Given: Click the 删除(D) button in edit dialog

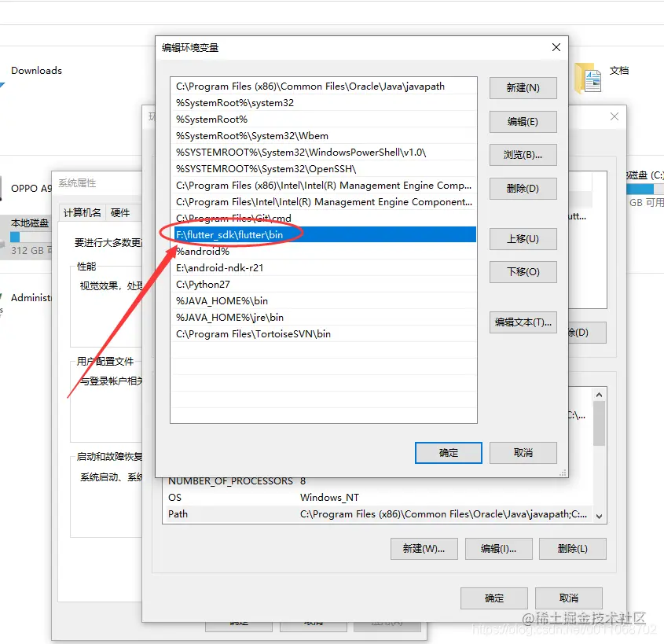Looking at the screenshot, I should point(523,189).
